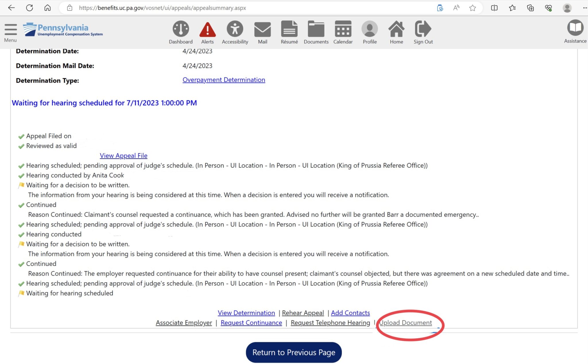The image size is (588, 364).
Task: View your Profile
Action: pos(370,32)
